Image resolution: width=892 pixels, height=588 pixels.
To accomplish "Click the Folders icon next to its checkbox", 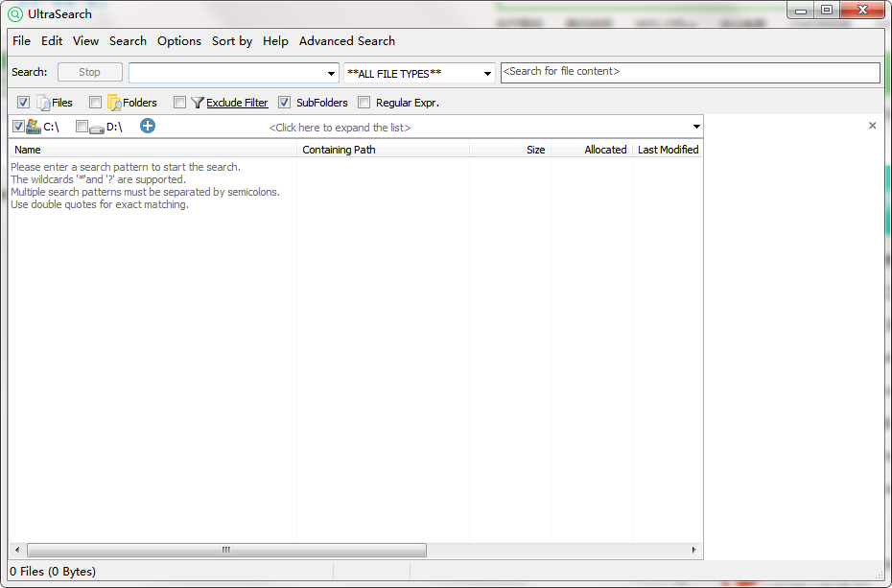I will point(114,102).
